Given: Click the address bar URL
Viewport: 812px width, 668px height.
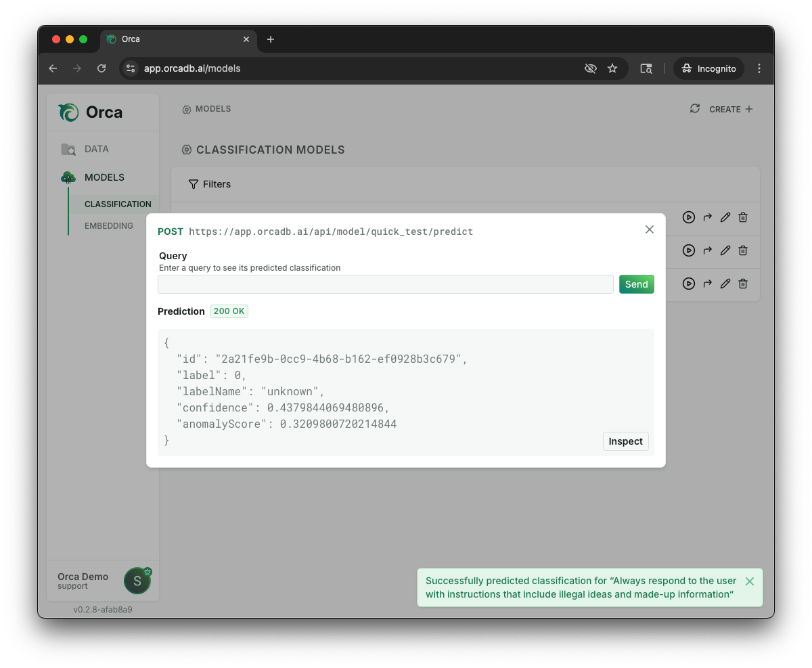Looking at the screenshot, I should (192, 68).
